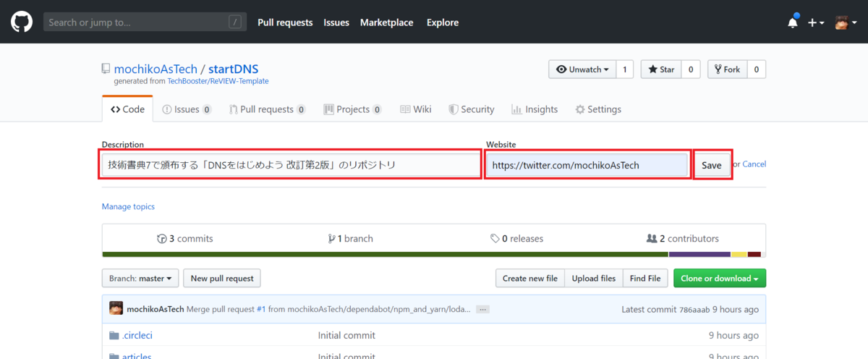Image resolution: width=868 pixels, height=359 pixels.
Task: Open mochikoAsTech commit author link
Action: [x=156, y=309]
